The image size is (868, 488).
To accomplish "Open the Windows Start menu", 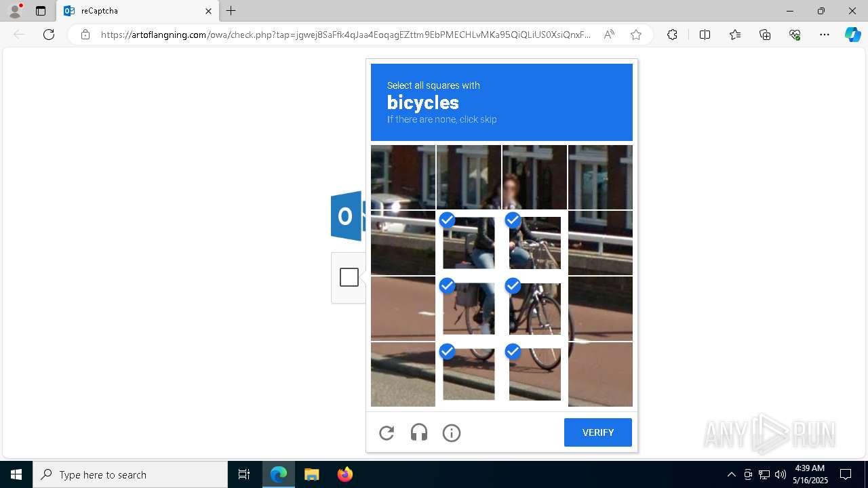I will (16, 474).
